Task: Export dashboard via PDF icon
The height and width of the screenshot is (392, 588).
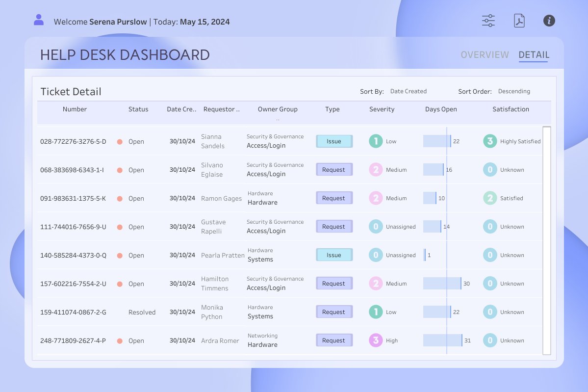Action: 519,21
